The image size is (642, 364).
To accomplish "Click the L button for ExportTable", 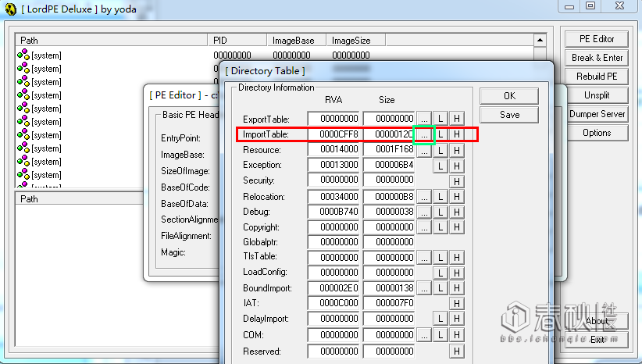I will (440, 120).
